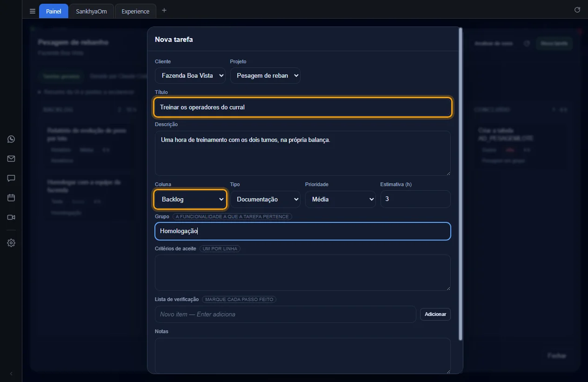Open the Coluna dropdown showing Backlog
Viewport: 588px width, 382px height.
tap(190, 199)
